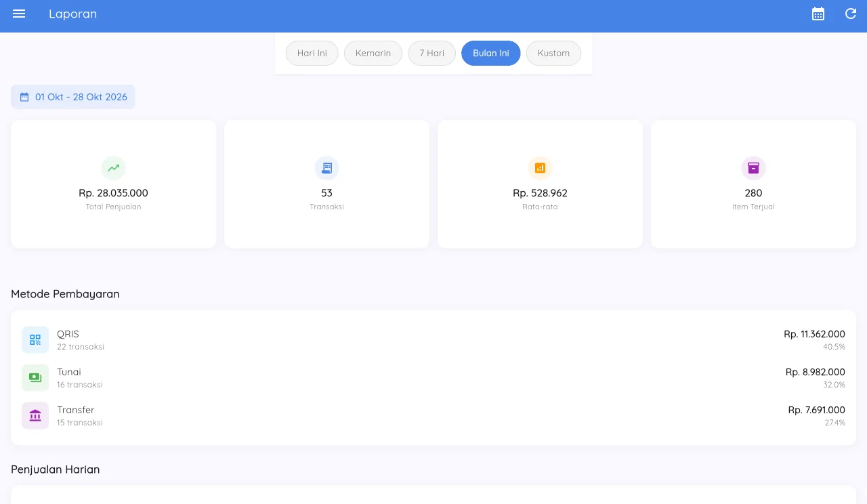Click the Transaksi receipt icon
Screen dimensions: 867x504
coord(327,168)
